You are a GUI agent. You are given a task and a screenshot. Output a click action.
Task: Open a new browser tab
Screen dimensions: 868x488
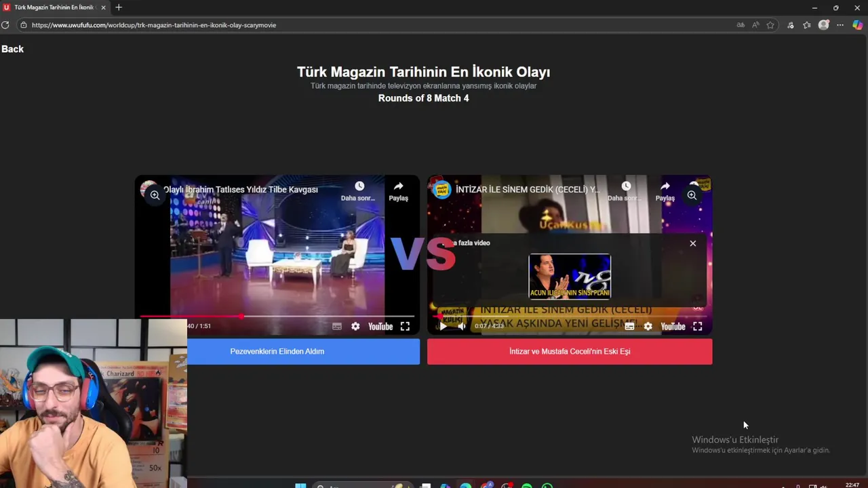tap(119, 7)
